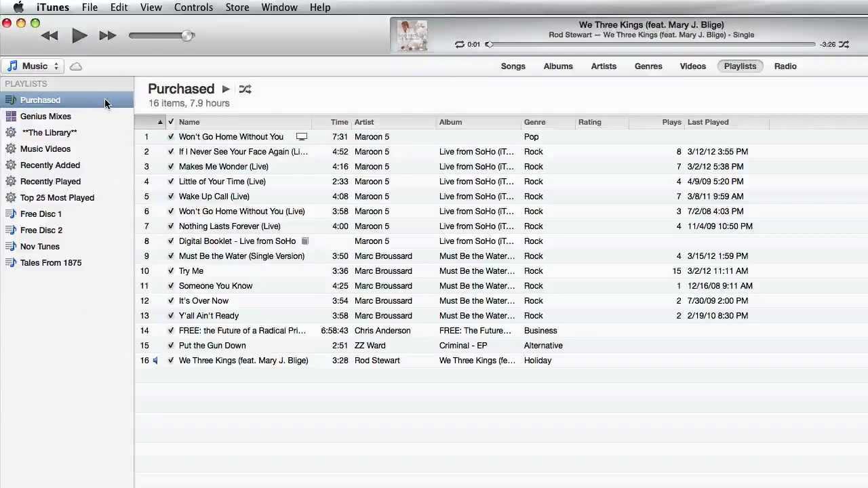Image resolution: width=868 pixels, height=488 pixels.
Task: Switch to the Artists tab
Action: [x=604, y=66]
